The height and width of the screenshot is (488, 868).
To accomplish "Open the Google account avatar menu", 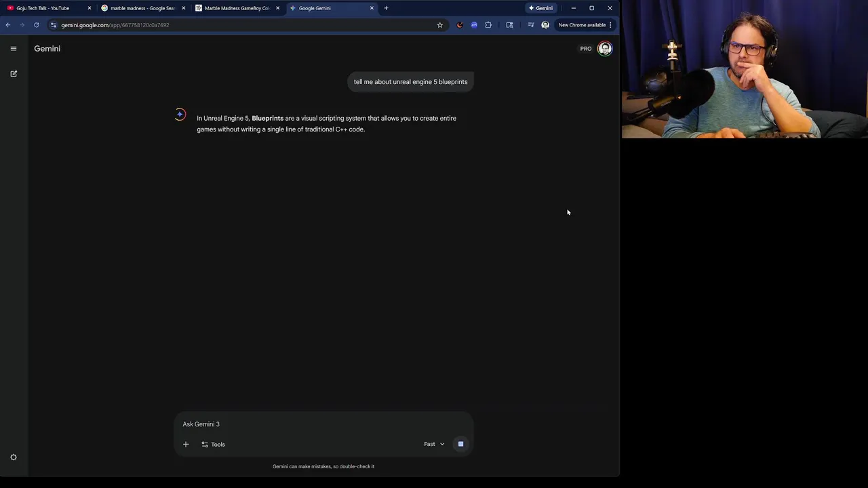I will (x=605, y=49).
